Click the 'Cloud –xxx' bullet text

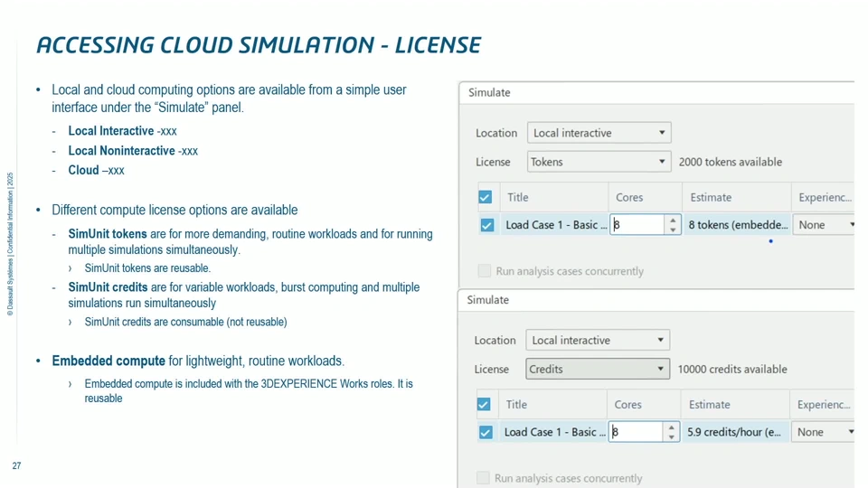coord(97,170)
